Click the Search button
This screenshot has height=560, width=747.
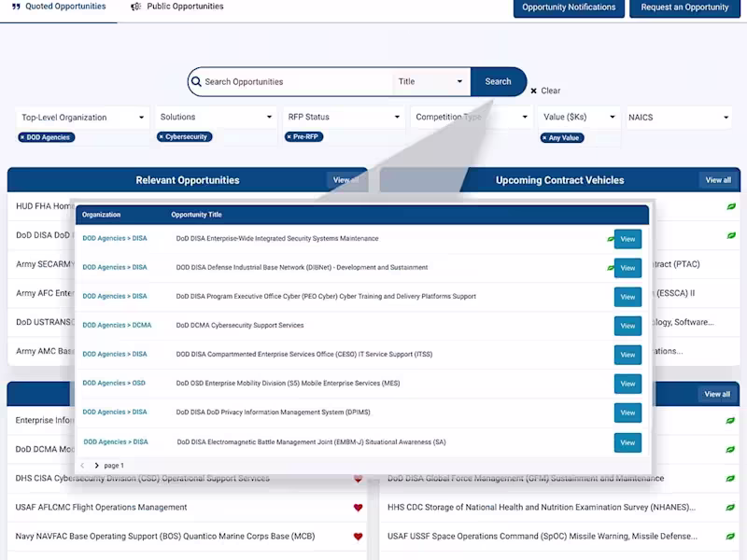pyautogui.click(x=498, y=82)
